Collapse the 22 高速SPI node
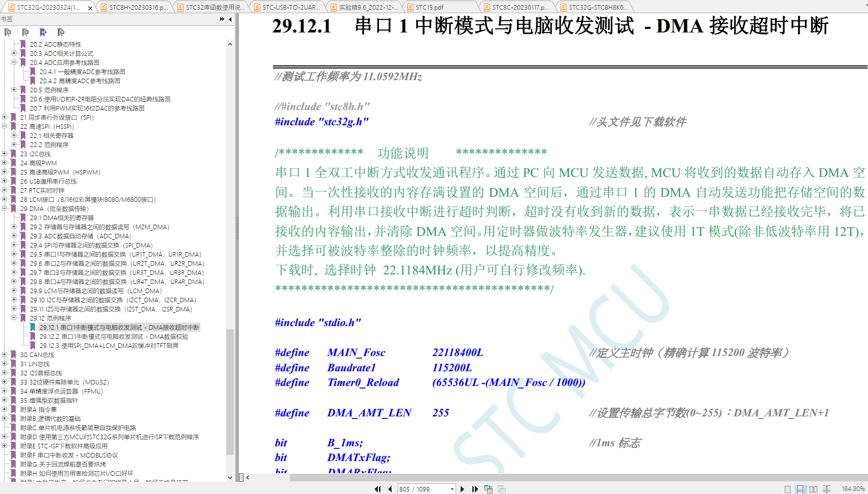868x494 pixels. 5,126
